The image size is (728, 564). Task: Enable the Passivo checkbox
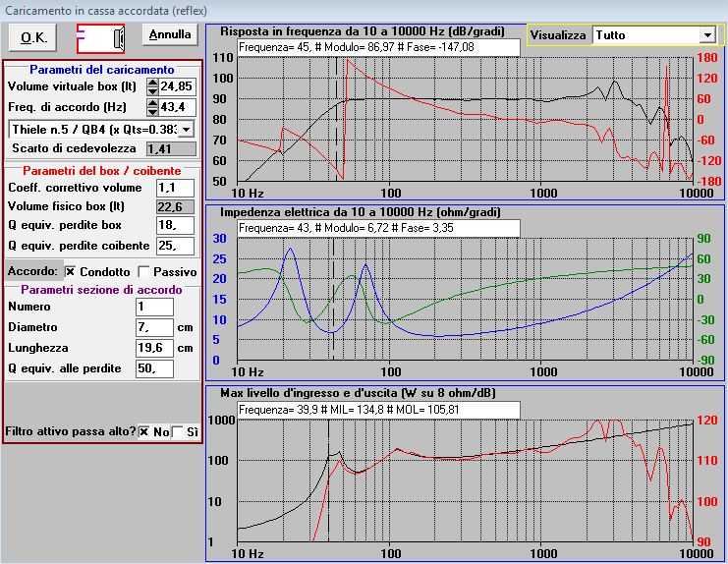pos(143,271)
